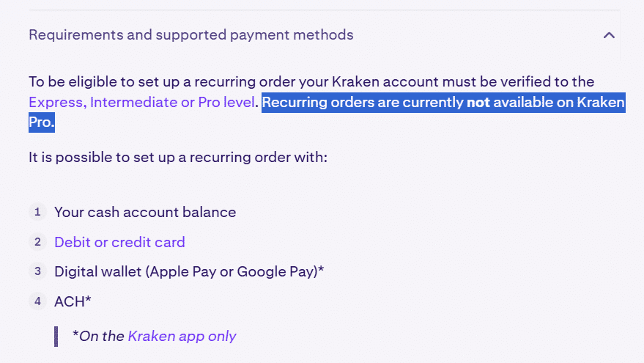Open the "Express, Intermediate or Pro level" link
This screenshot has width=644, height=363.
coord(142,103)
